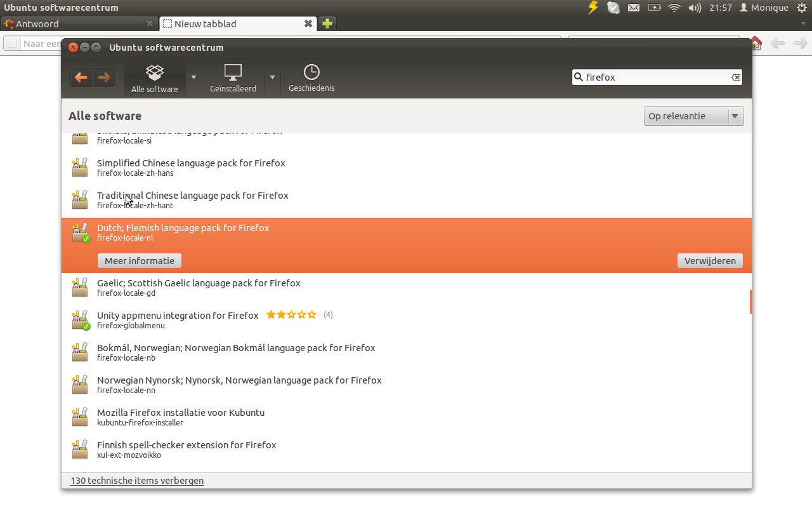812x508 pixels.
Task: Expand the Geïnstalleerd dropdown arrow
Action: 273,77
